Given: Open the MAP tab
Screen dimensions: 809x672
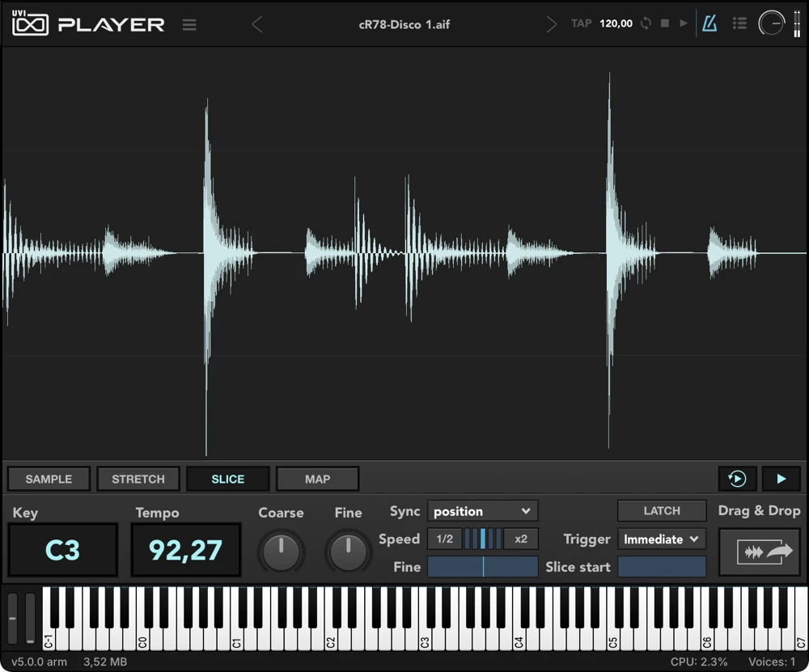Looking at the screenshot, I should [x=317, y=479].
